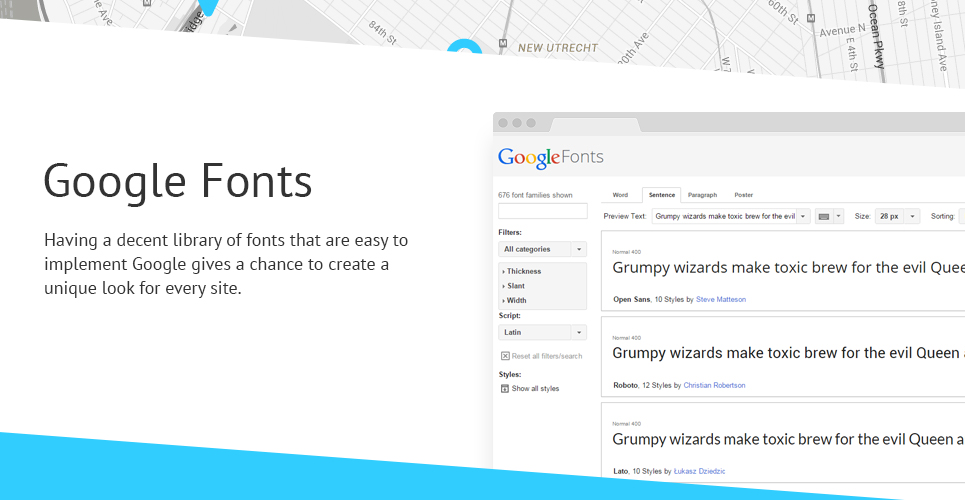This screenshot has width=965, height=500.
Task: Switch to the Poster tab
Action: click(x=743, y=195)
